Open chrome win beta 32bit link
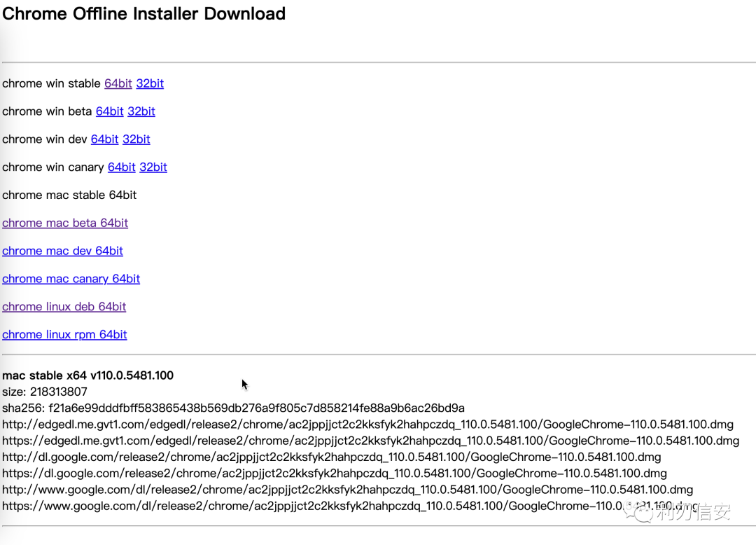The width and height of the screenshot is (756, 545). coord(141,111)
